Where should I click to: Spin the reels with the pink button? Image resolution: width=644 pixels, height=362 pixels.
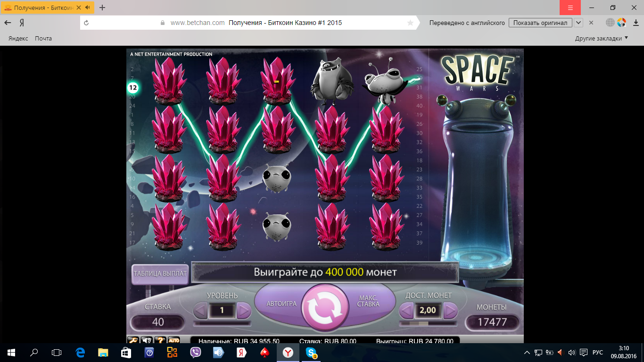click(325, 306)
